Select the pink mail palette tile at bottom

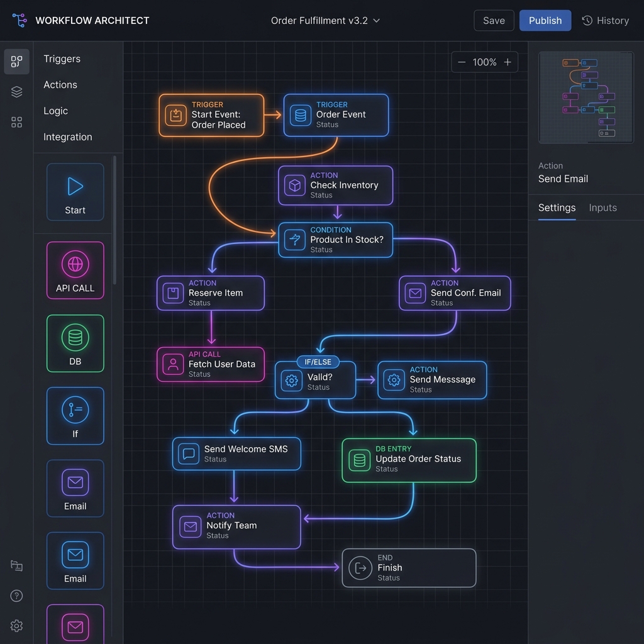[75, 625]
